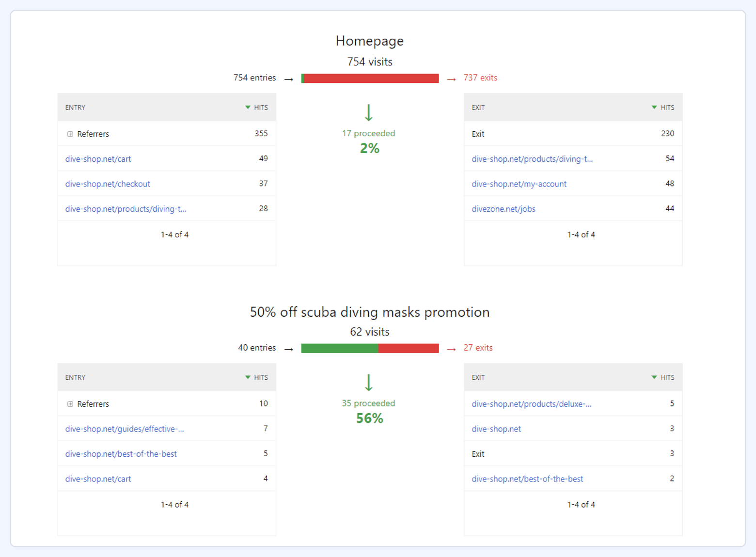Open the divezone.net/jobs exit link
This screenshot has width=756, height=557.
point(503,209)
